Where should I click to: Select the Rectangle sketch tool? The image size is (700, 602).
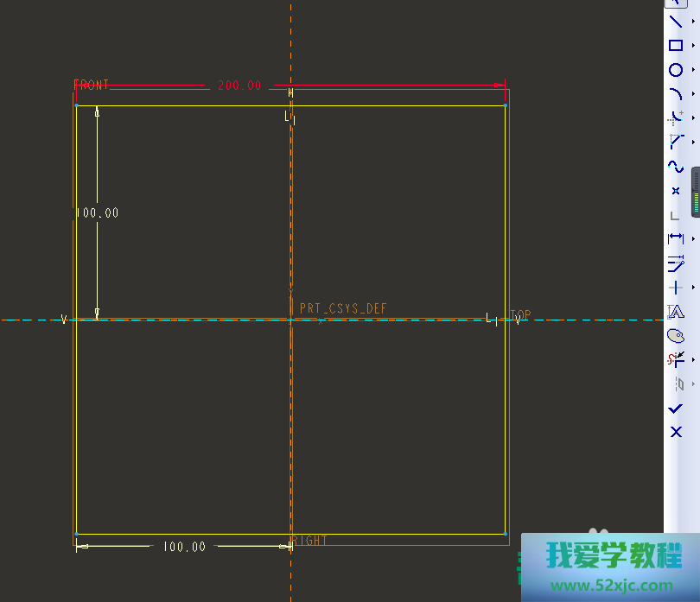click(x=676, y=46)
